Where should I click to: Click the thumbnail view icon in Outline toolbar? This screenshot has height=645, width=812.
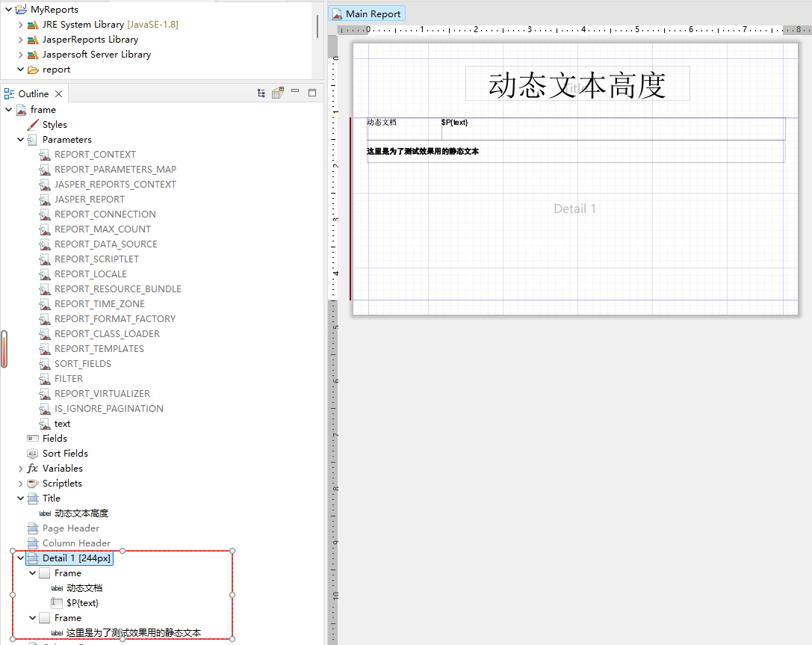coord(278,93)
